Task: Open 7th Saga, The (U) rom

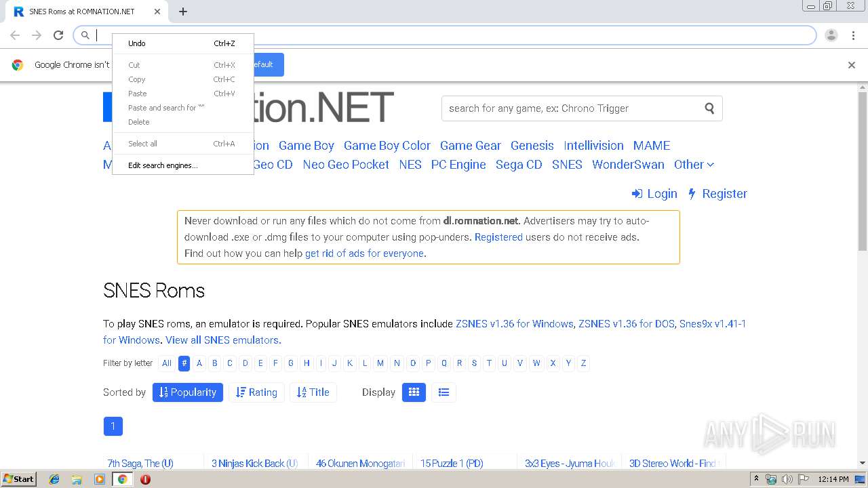Action: pos(140,464)
